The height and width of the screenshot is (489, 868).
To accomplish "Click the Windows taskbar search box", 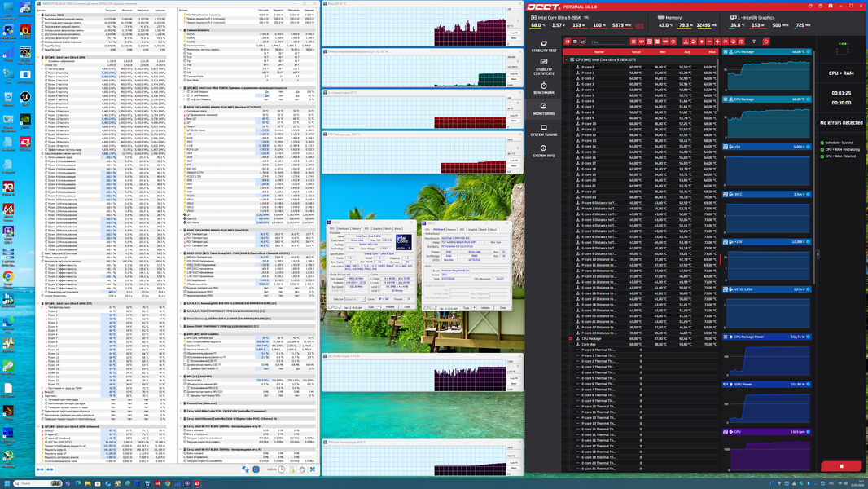I will tap(37, 483).
